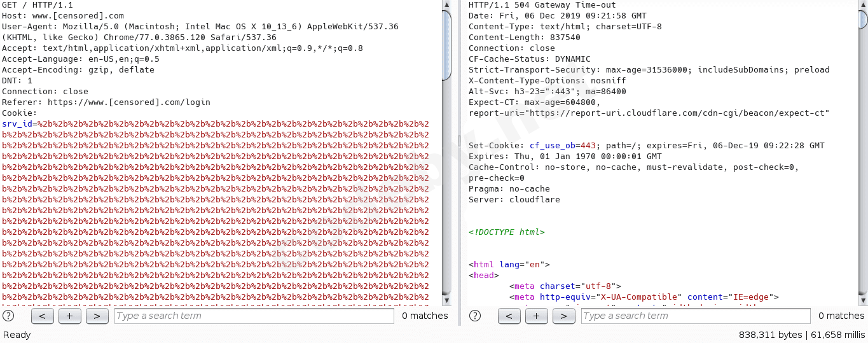The width and height of the screenshot is (868, 343).
Task: Click the 'srv_id' cookie name
Action: [17, 124]
